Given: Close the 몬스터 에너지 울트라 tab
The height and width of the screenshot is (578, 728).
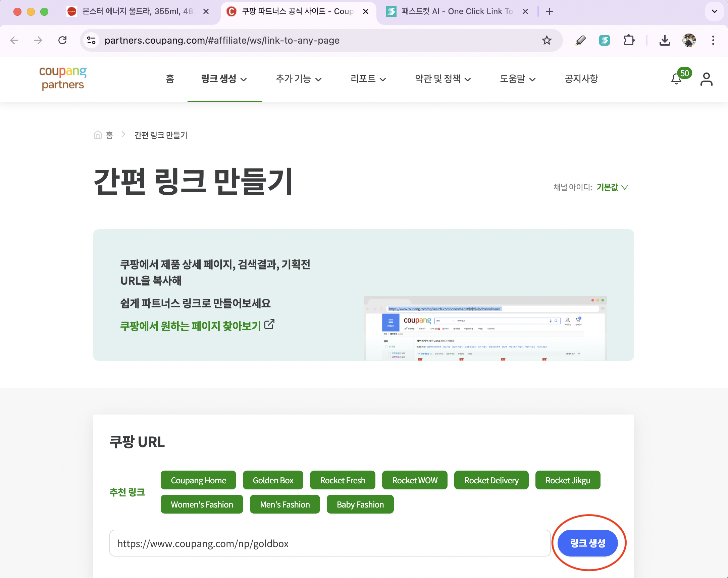Looking at the screenshot, I should point(206,11).
